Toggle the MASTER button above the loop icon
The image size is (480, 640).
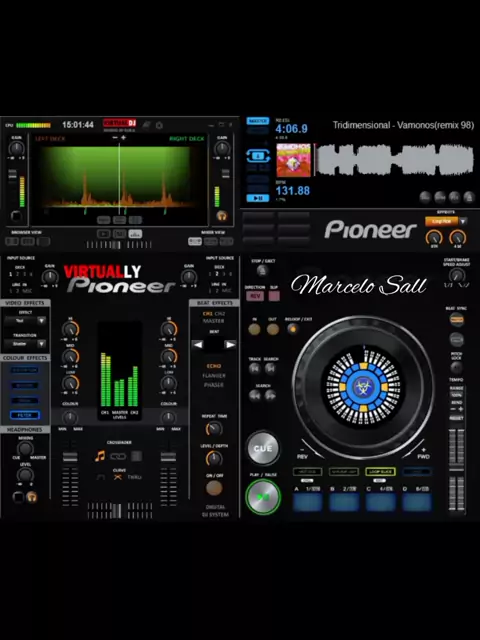(x=258, y=121)
